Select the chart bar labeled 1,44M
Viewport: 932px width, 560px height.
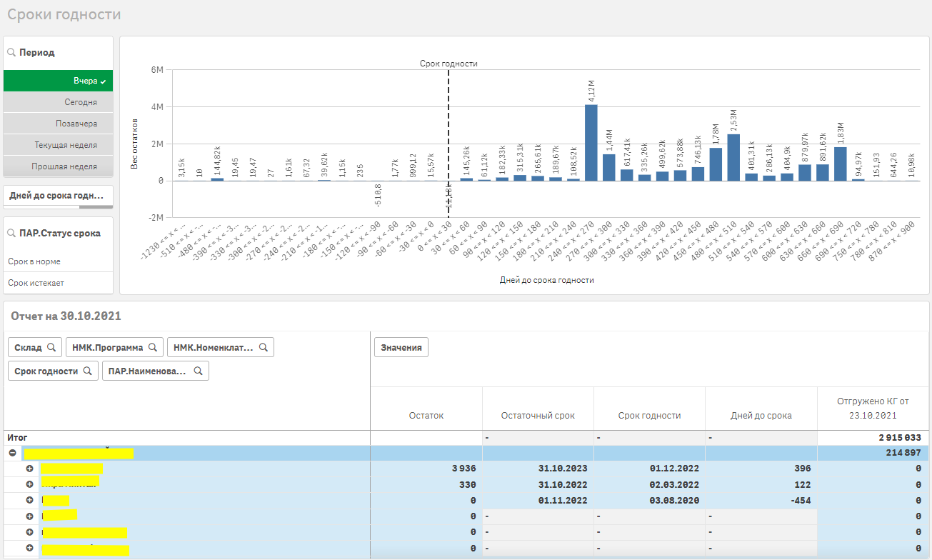click(608, 168)
